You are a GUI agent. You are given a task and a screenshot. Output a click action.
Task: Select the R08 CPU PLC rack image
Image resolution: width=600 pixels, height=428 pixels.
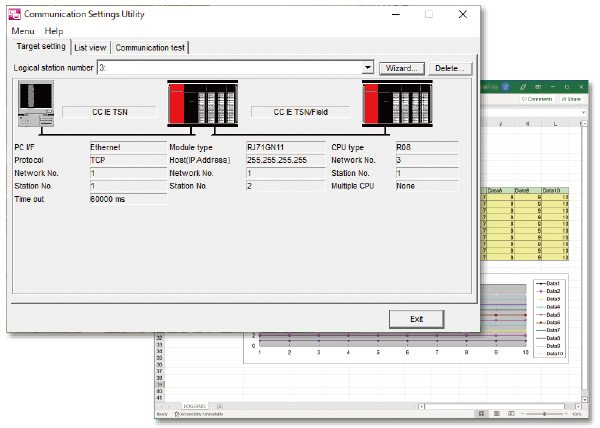pyautogui.click(x=397, y=104)
